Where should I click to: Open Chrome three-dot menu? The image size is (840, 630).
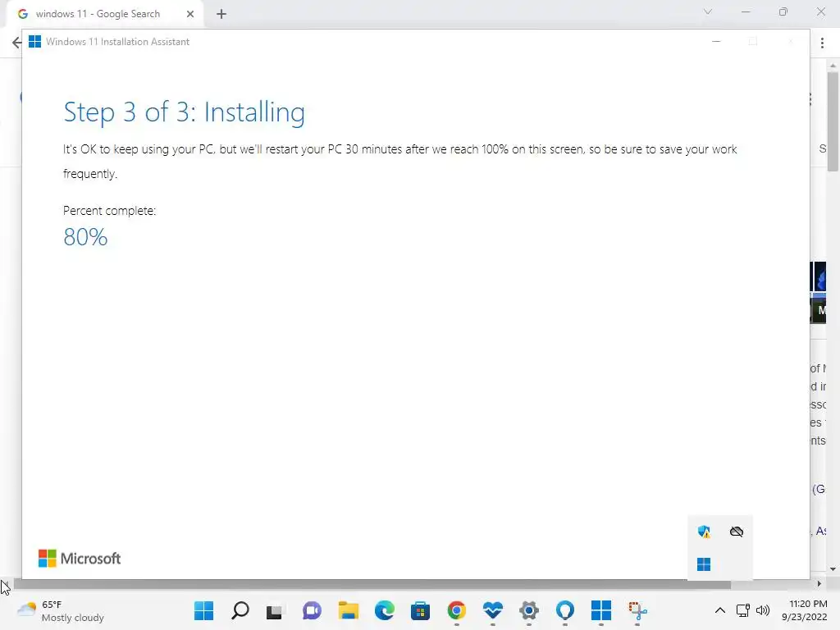pos(822,43)
